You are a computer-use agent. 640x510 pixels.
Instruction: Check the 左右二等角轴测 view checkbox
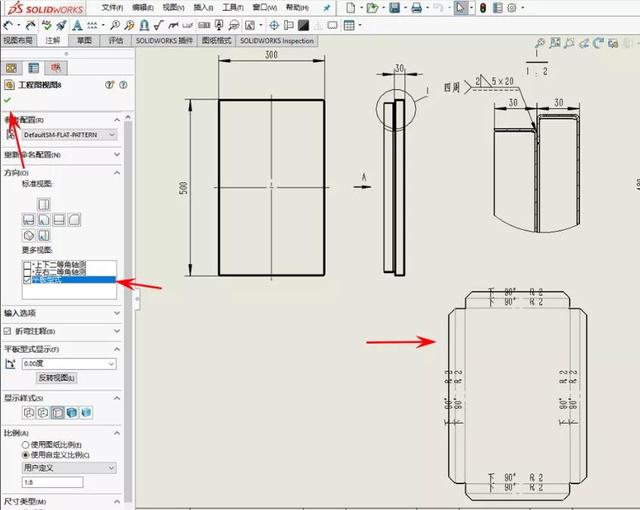27,272
